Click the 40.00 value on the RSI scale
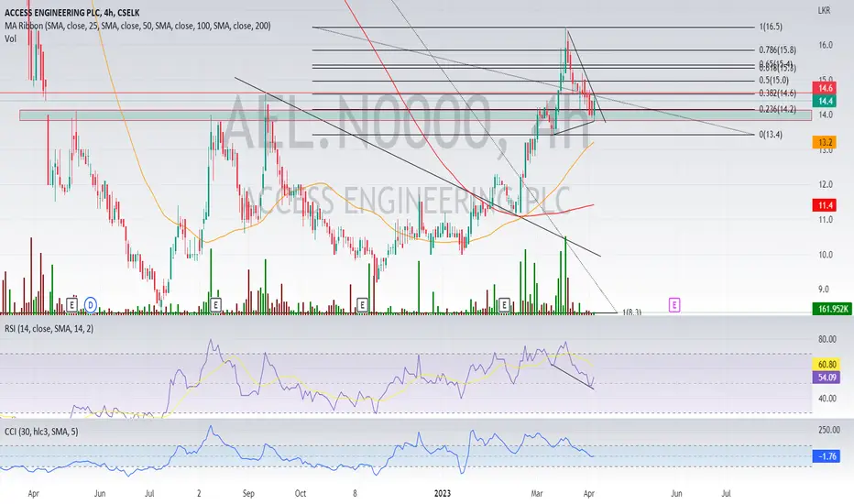Screen dimensions: 854x504 (x=827, y=399)
